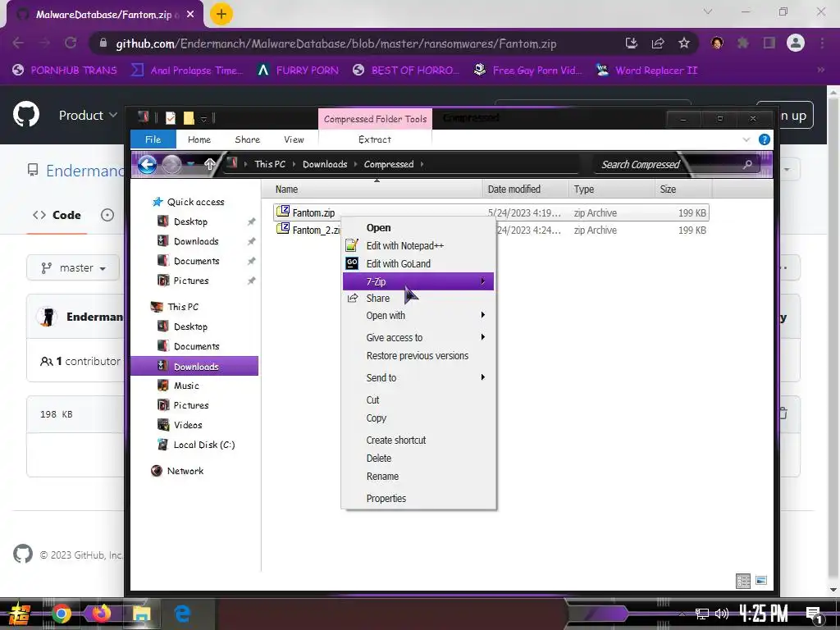Open a new Chrome tab
The height and width of the screenshot is (630, 840).
click(221, 14)
